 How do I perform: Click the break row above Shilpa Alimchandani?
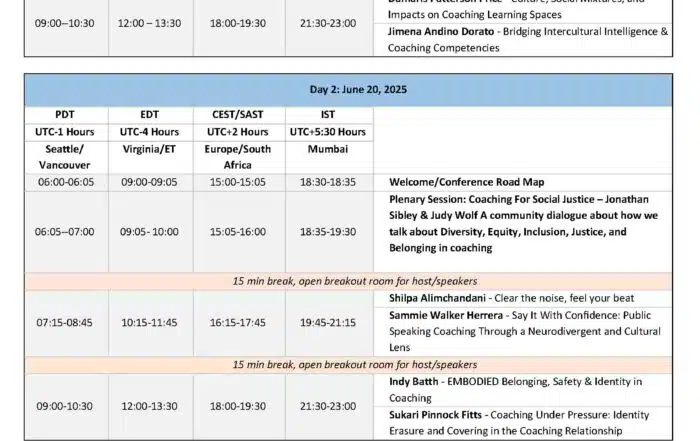click(x=349, y=281)
